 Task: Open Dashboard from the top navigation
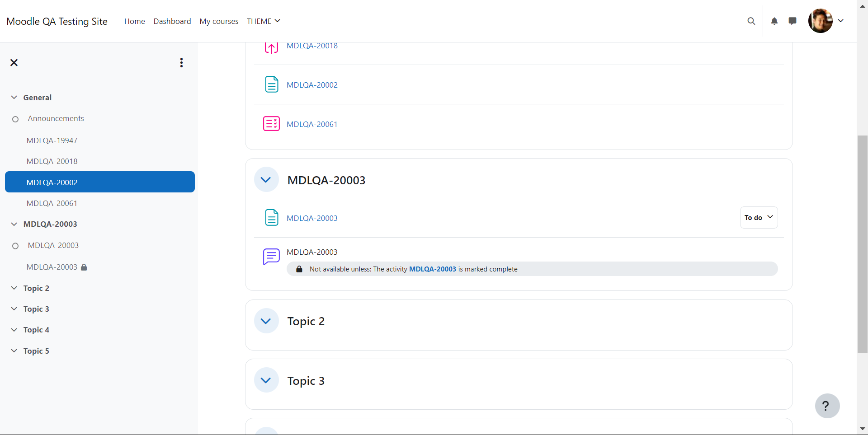pyautogui.click(x=172, y=21)
